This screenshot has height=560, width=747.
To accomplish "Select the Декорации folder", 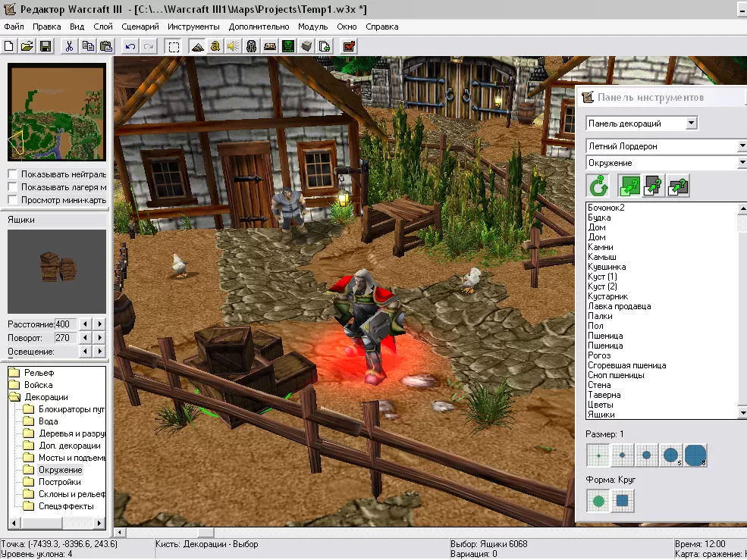I will pyautogui.click(x=46, y=397).
